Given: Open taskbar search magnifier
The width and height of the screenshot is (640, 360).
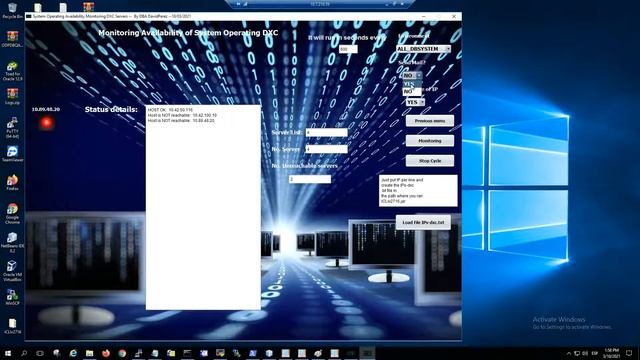Looking at the screenshot, I should (24, 353).
